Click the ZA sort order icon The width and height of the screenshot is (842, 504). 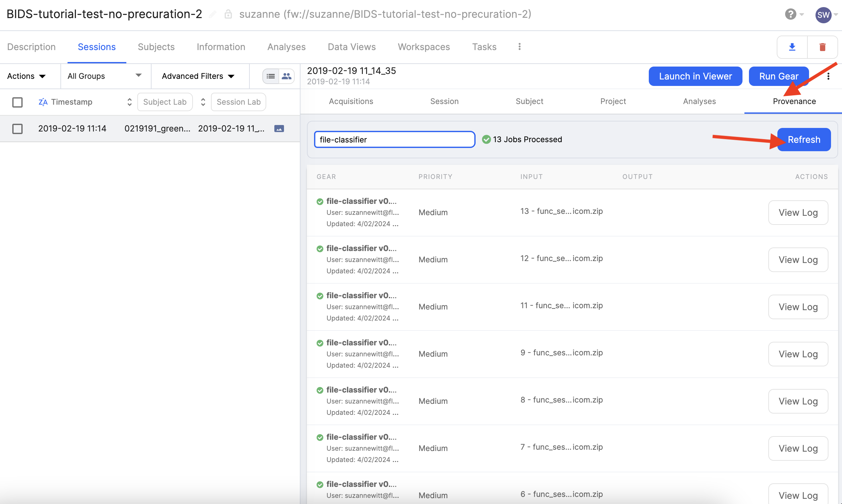(43, 102)
